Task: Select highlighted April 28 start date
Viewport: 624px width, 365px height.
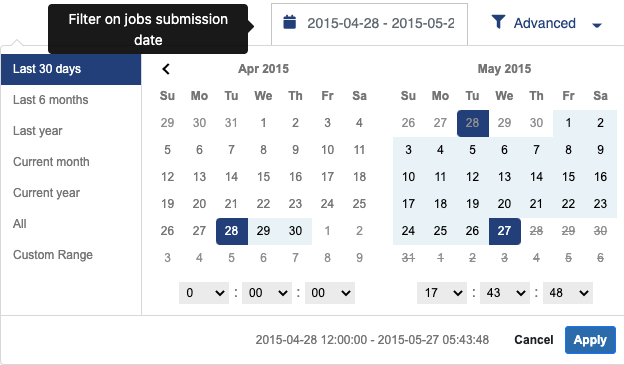Action: (x=232, y=231)
